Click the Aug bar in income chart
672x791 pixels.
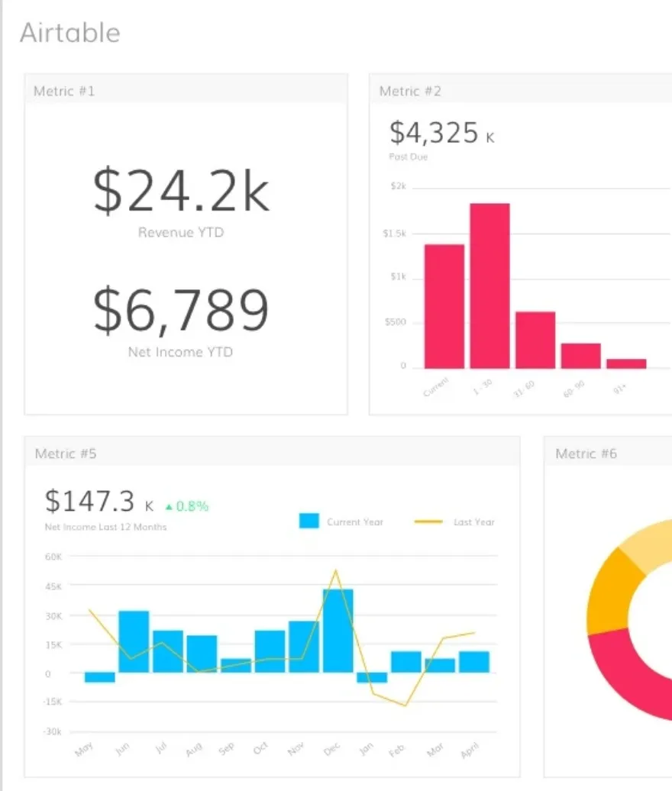(x=202, y=654)
